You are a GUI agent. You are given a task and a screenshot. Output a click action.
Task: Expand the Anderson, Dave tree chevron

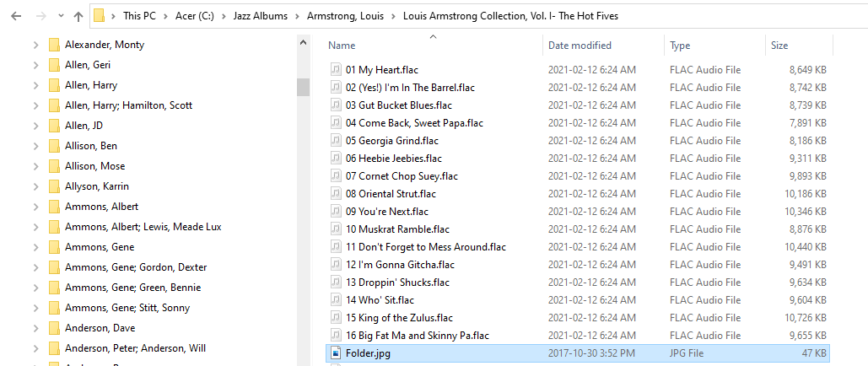tap(36, 328)
